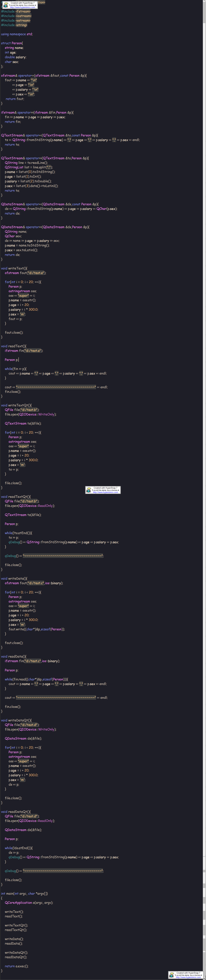Viewport: 206px width, 980px height.
Task: Click the 'void readTextQt(){' function header
Action: (x=16, y=497)
